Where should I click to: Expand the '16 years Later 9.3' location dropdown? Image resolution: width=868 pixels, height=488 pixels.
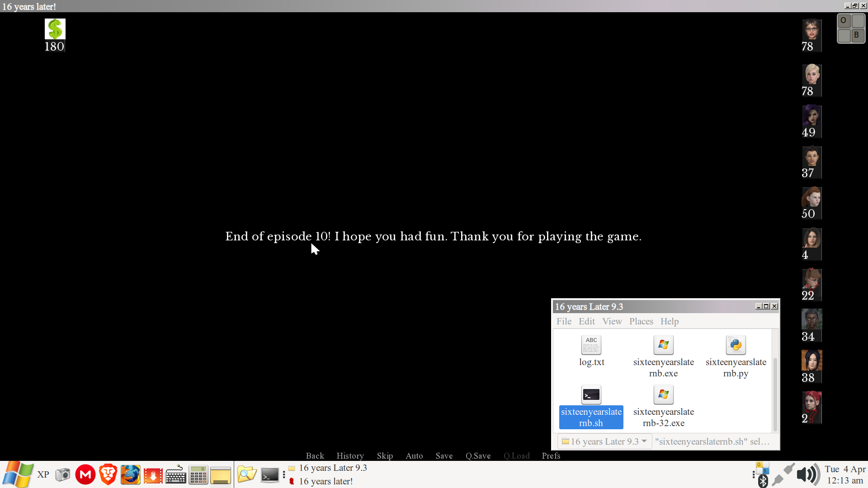pos(604,441)
